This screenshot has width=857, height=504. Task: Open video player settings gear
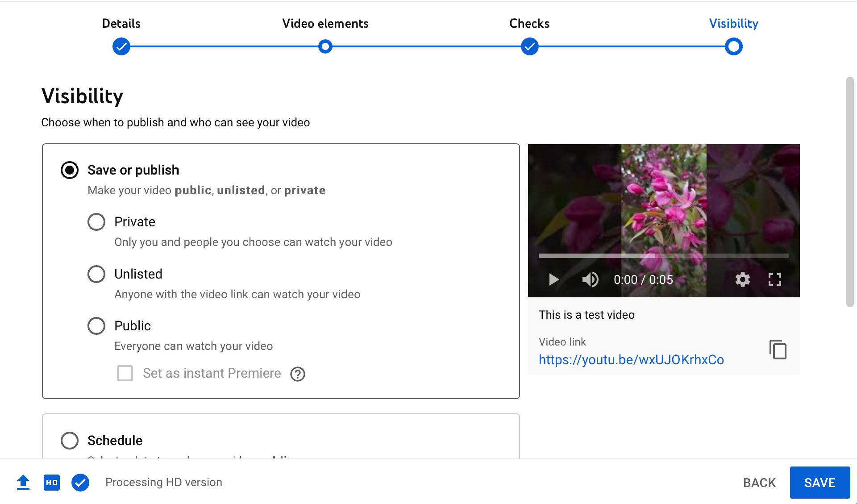742,280
